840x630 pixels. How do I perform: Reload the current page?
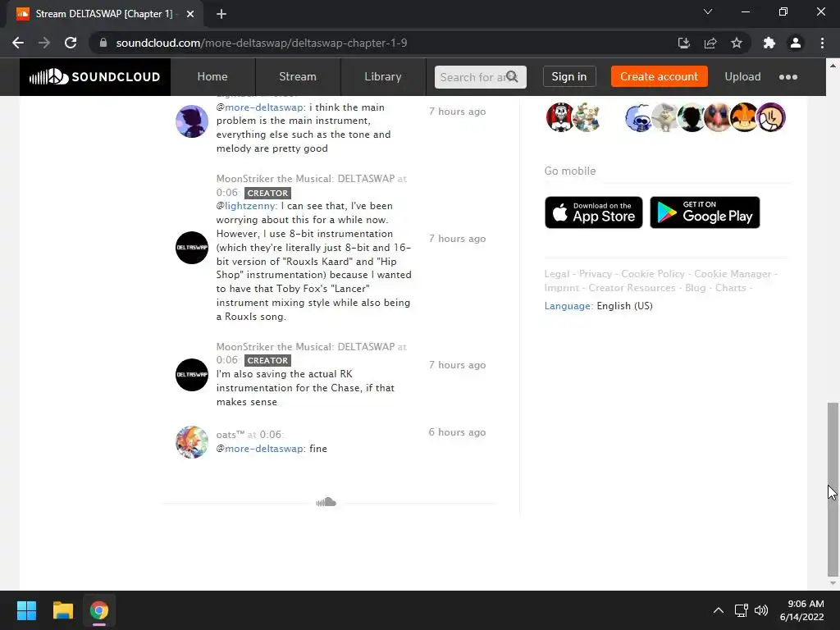pos(71,43)
